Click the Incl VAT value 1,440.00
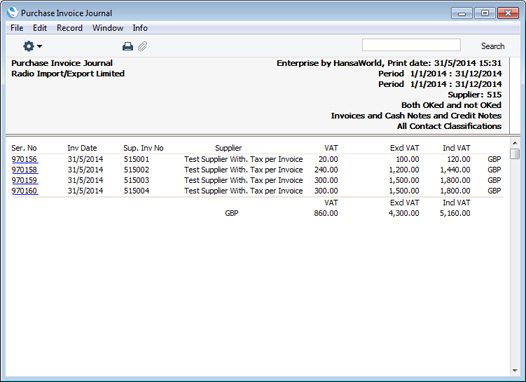This screenshot has height=382, width=526. [455, 170]
